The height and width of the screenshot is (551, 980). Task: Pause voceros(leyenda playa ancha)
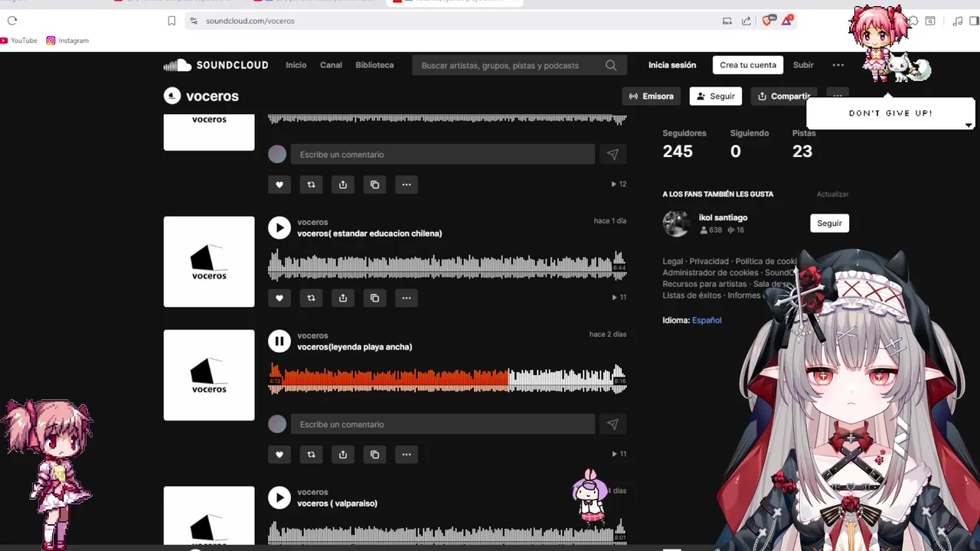tap(279, 341)
